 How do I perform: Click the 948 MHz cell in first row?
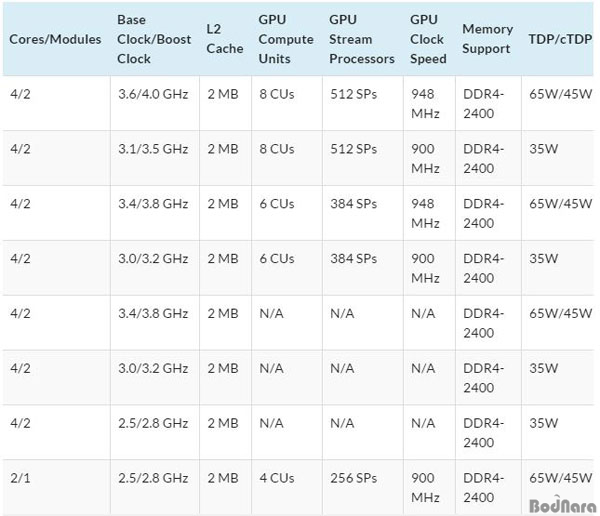point(427,102)
